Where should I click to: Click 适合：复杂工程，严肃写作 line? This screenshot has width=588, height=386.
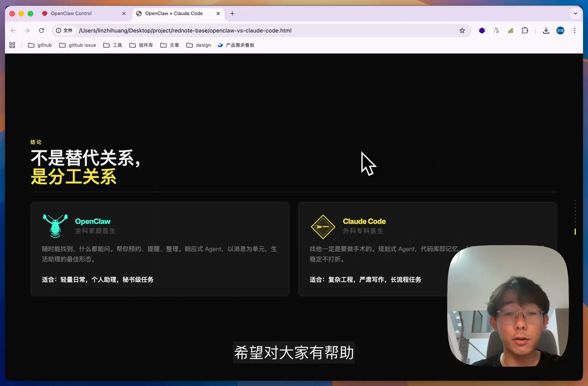(x=365, y=280)
